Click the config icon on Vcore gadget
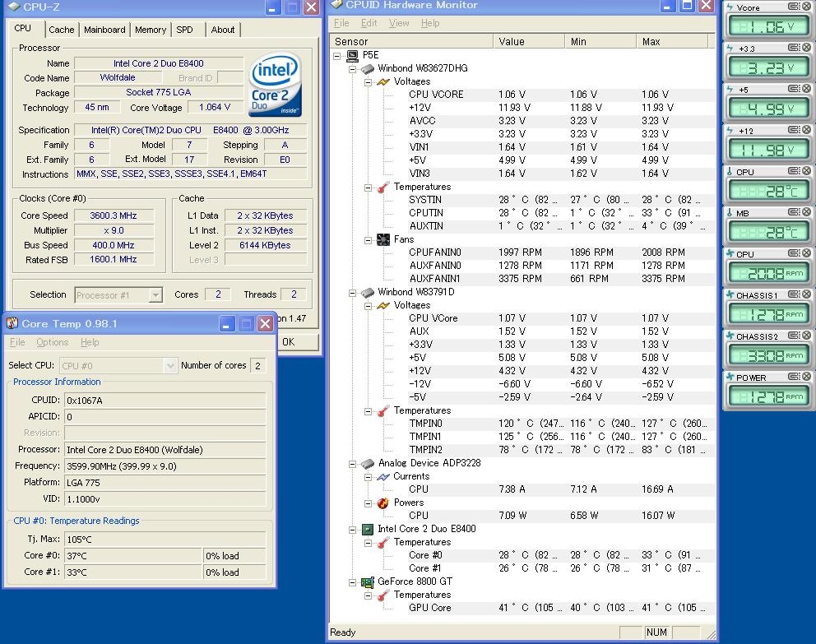Viewport: 816px width, 644px height. [x=794, y=7]
